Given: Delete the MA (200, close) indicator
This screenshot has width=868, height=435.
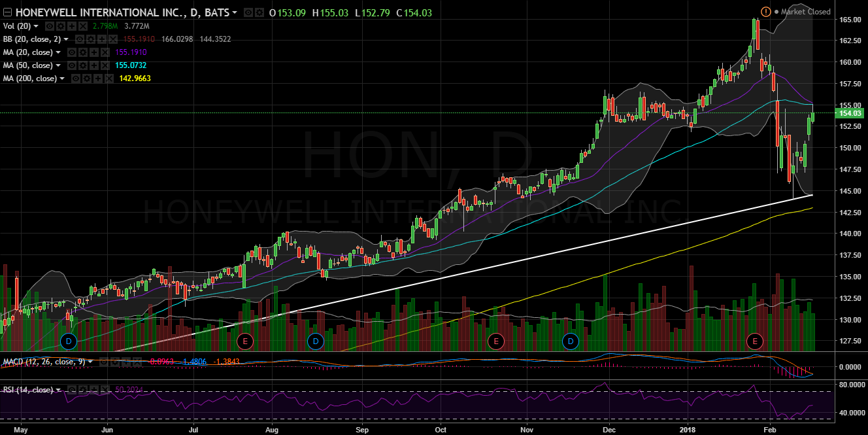Looking at the screenshot, I should coord(110,78).
